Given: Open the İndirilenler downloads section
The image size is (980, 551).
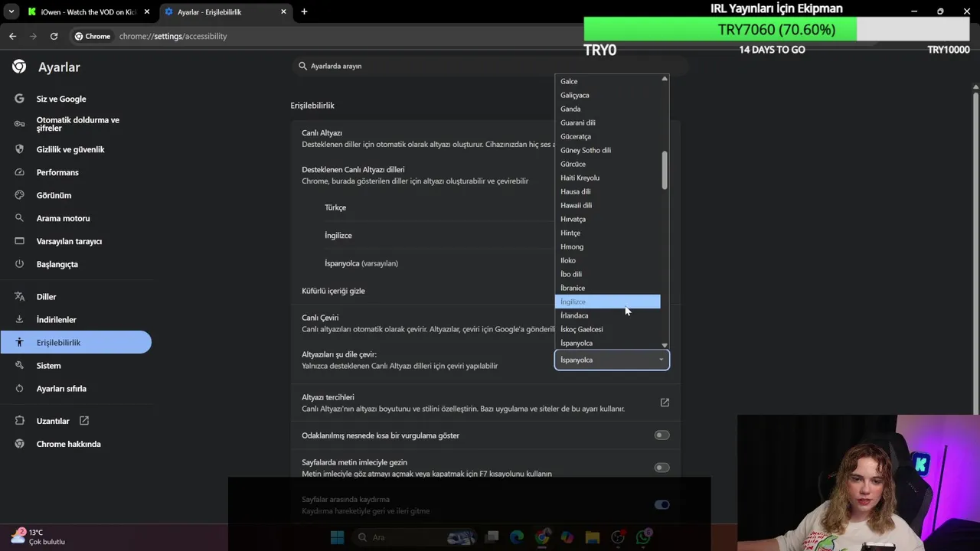Looking at the screenshot, I should tap(56, 320).
